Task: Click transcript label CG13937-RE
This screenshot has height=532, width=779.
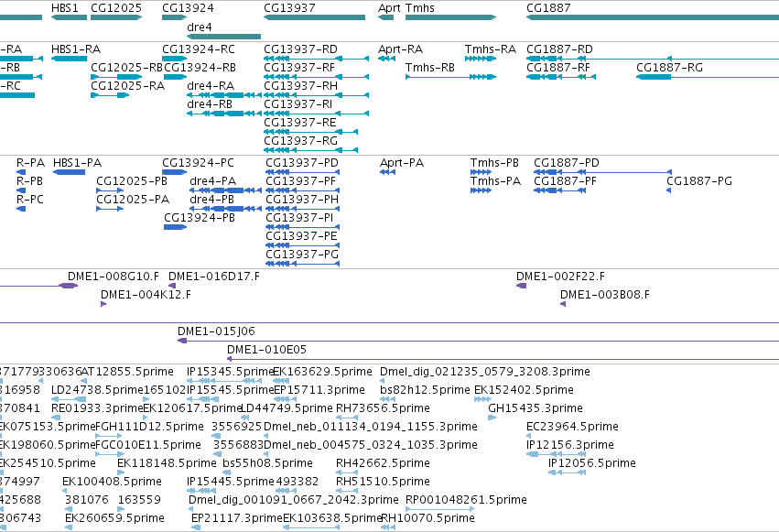Action: 300,123
